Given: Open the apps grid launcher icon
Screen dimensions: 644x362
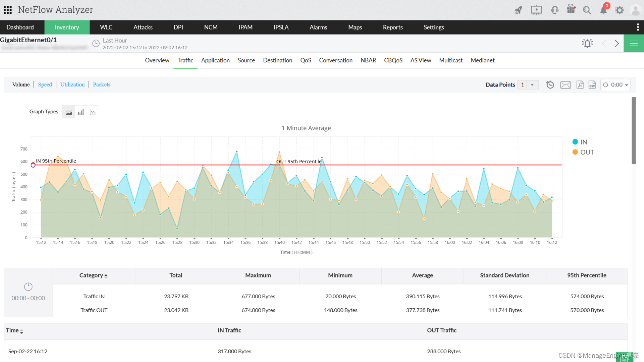Looking at the screenshot, I should point(8,10).
